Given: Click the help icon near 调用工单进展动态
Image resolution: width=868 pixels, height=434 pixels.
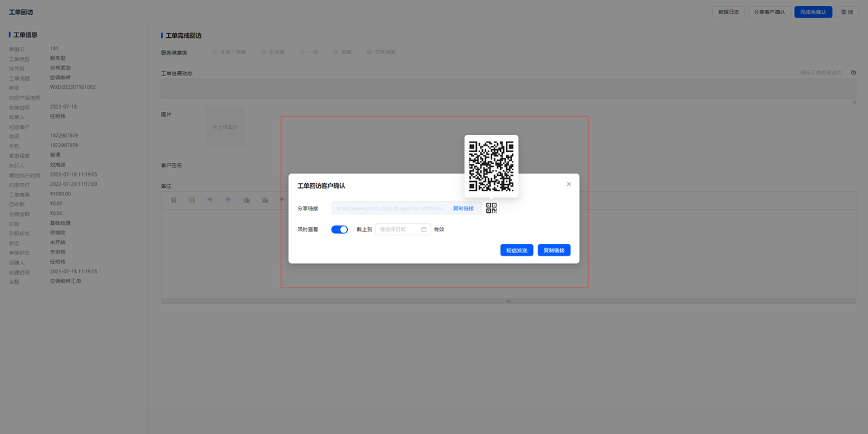Looking at the screenshot, I should point(853,73).
